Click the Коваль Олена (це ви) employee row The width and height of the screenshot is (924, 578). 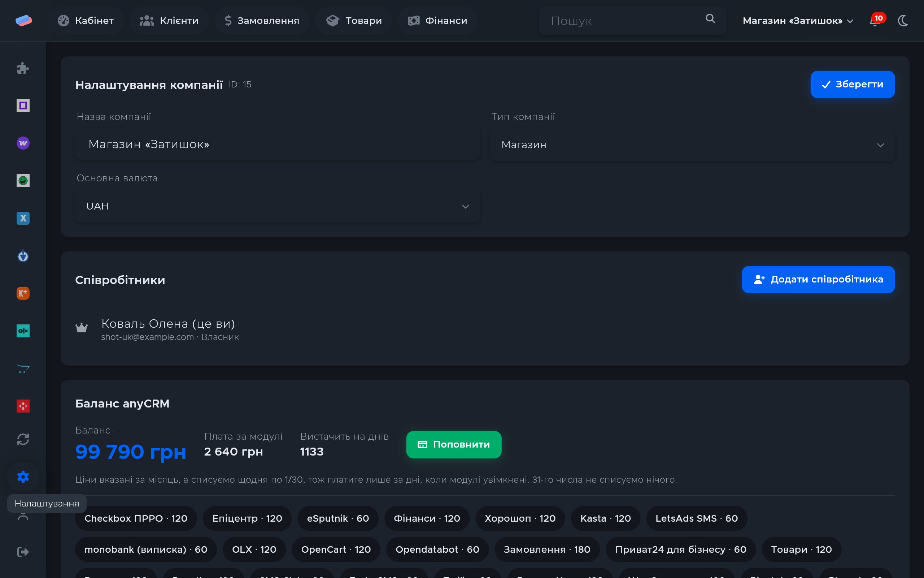[x=485, y=329]
